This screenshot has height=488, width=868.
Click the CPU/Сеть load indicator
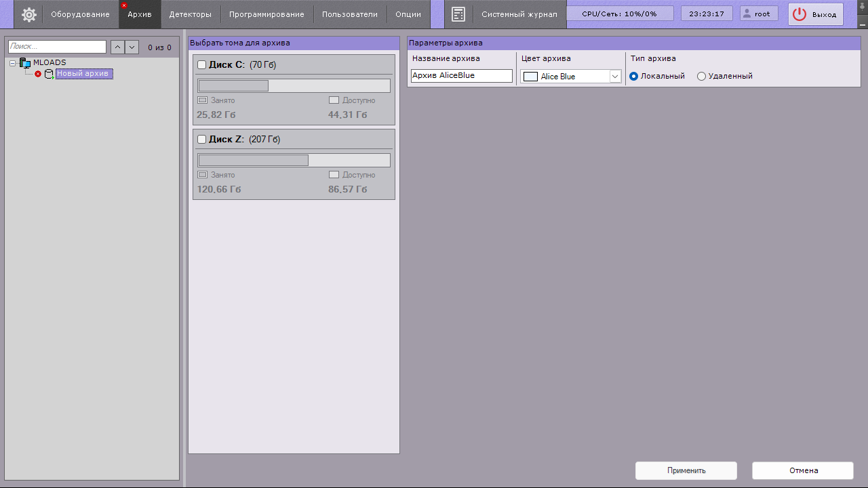tap(620, 14)
